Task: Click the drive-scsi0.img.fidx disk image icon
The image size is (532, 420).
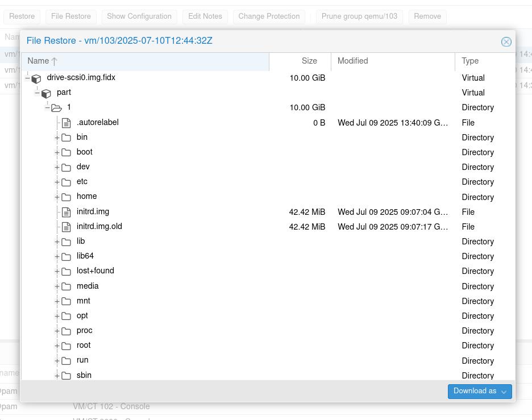Action: point(36,78)
